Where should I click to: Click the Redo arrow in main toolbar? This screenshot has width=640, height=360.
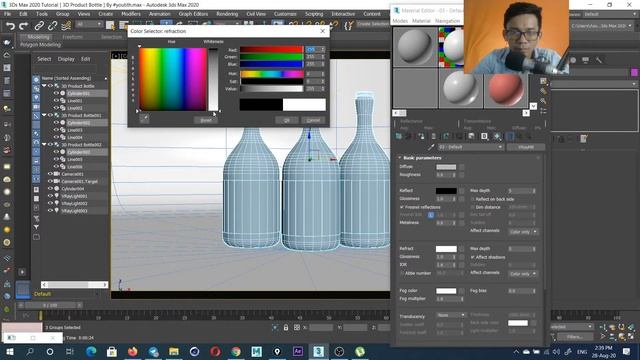click(24, 26)
